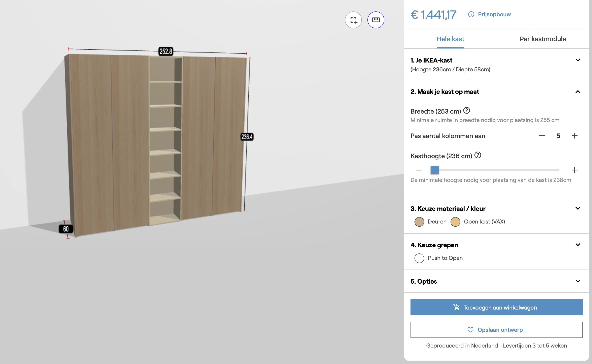Toggle the ruler measurement display icon
592x364 pixels.
376,20
